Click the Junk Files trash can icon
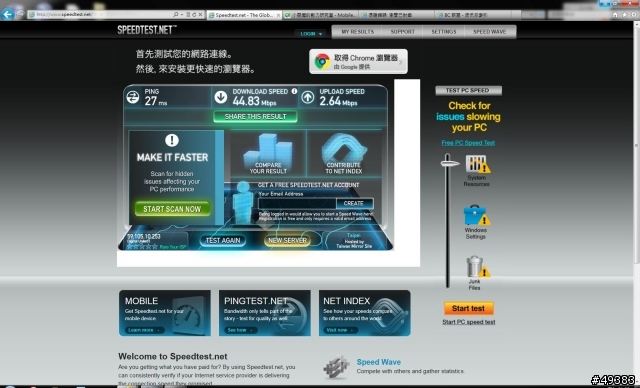This screenshot has height=388, width=640. click(x=478, y=266)
